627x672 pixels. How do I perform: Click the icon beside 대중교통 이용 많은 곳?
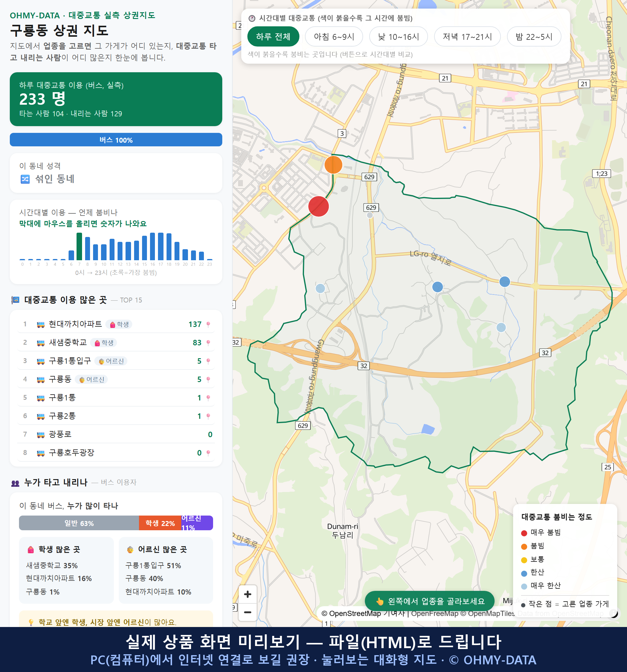(x=15, y=300)
